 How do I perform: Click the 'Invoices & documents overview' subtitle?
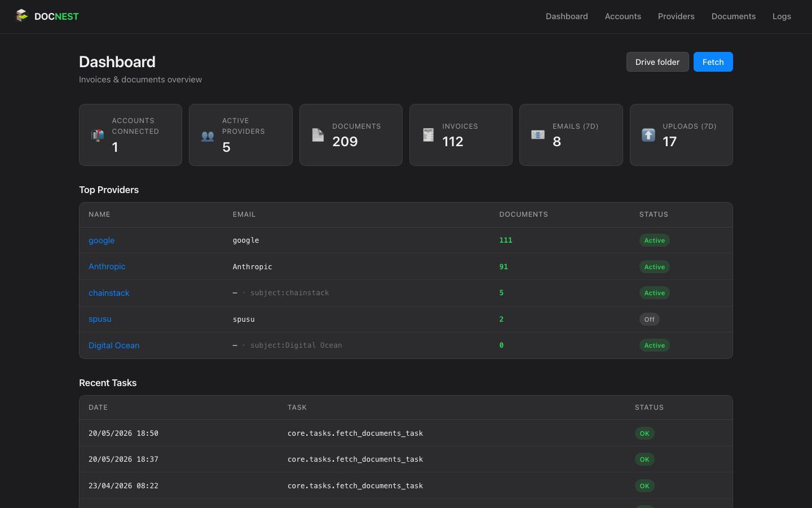140,80
